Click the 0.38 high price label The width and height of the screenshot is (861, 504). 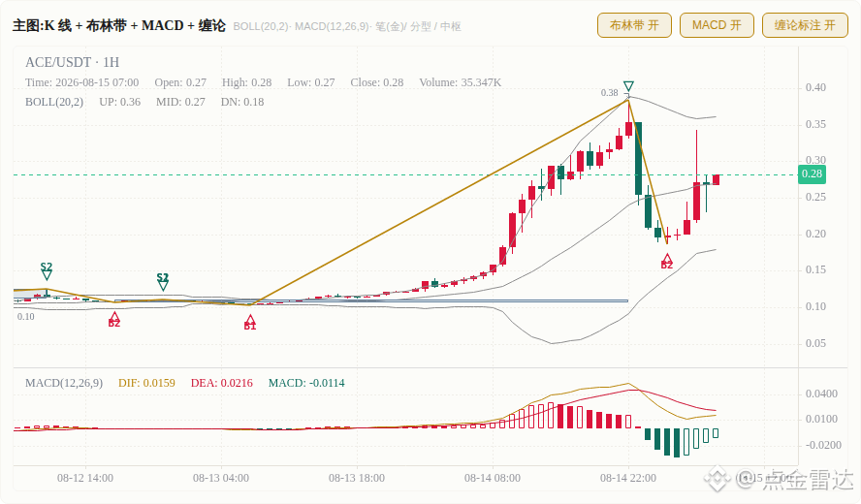pyautogui.click(x=609, y=93)
